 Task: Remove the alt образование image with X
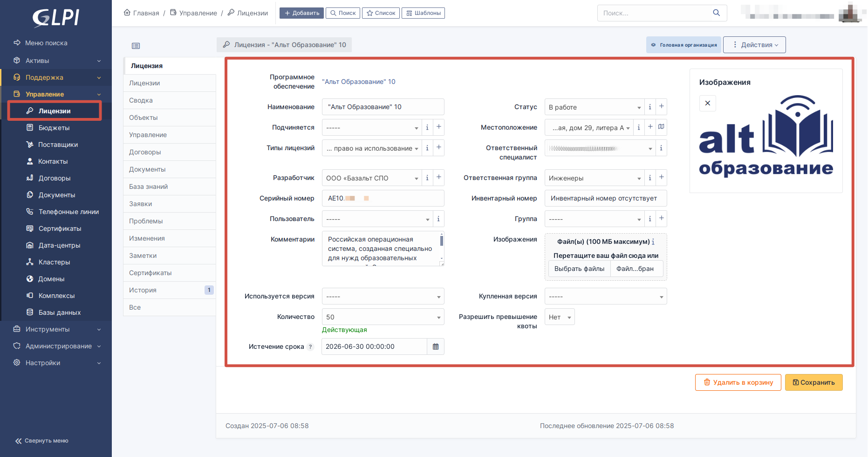[707, 103]
